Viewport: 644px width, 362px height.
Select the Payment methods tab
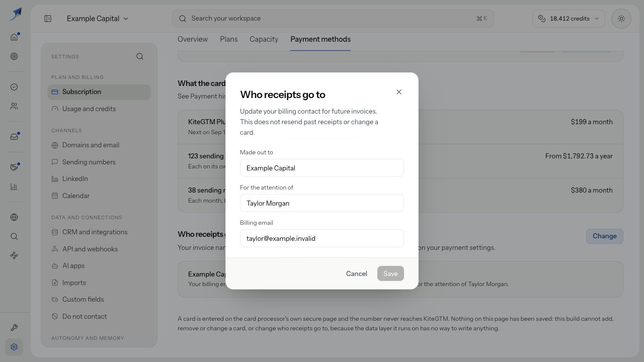click(x=320, y=39)
